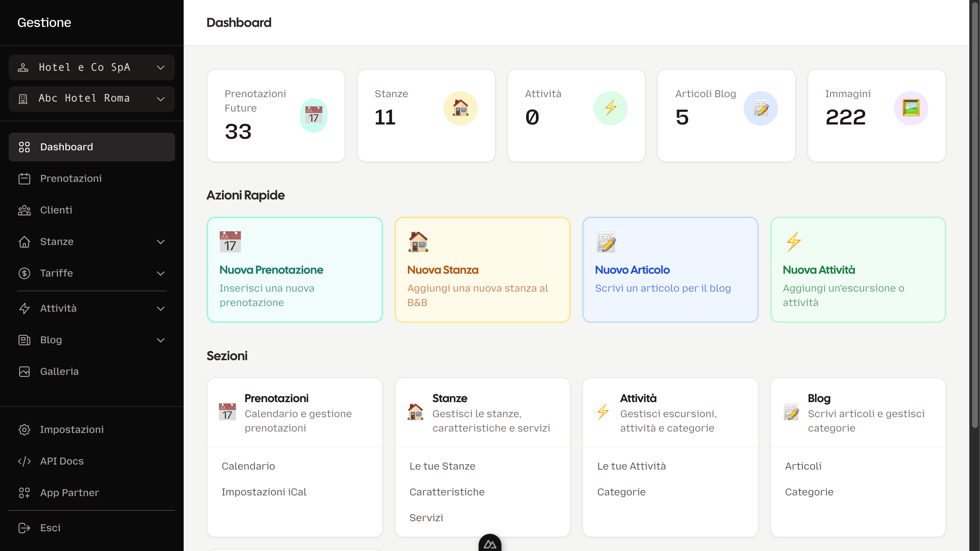
Task: Click memo icon in Articoli Blog stat card
Action: click(761, 108)
